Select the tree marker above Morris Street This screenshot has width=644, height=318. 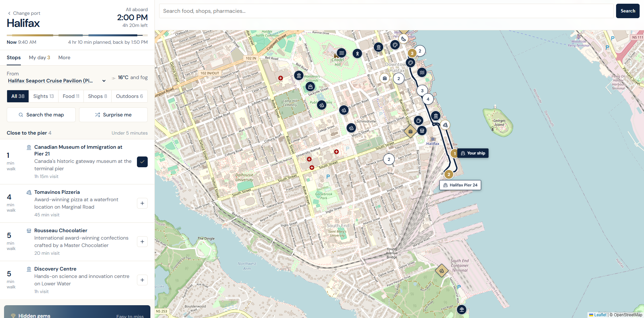[x=351, y=128]
